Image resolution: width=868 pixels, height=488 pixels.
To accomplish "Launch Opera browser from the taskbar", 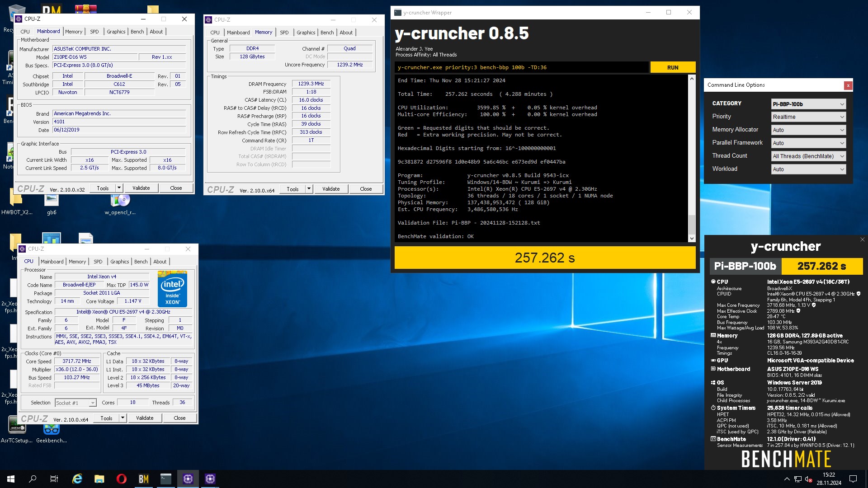I will [122, 479].
